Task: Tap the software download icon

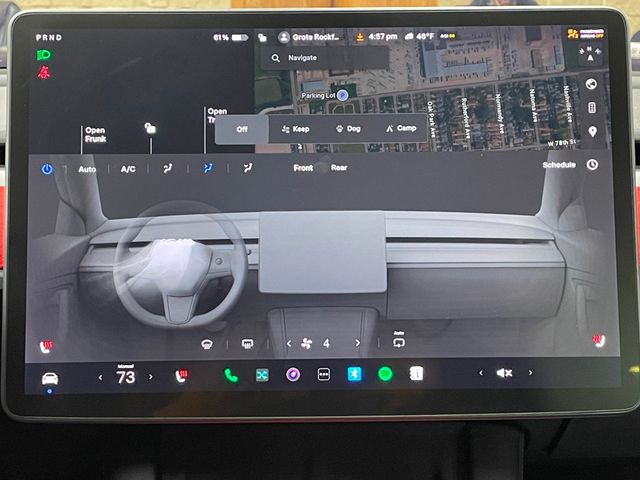Action: [x=360, y=37]
